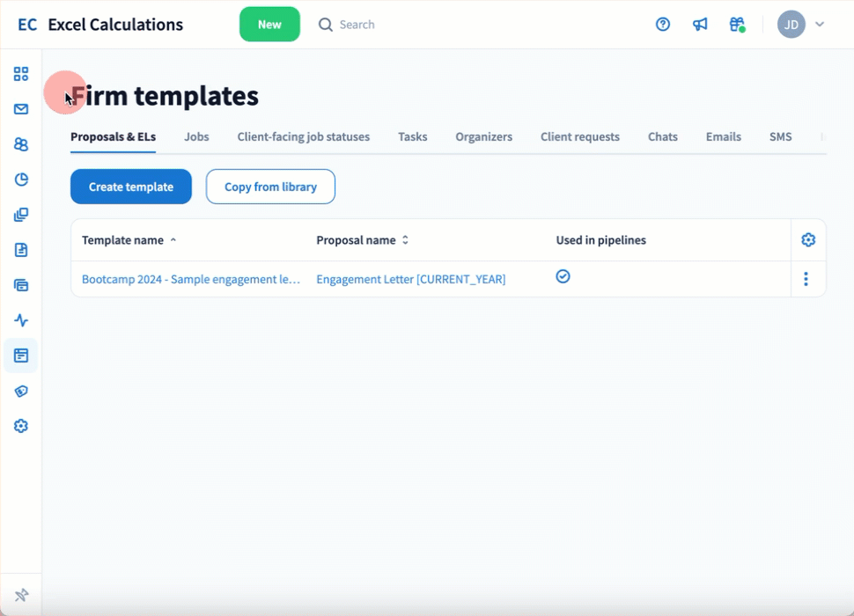Open the gift box icon
This screenshot has width=854, height=616.
[737, 25]
